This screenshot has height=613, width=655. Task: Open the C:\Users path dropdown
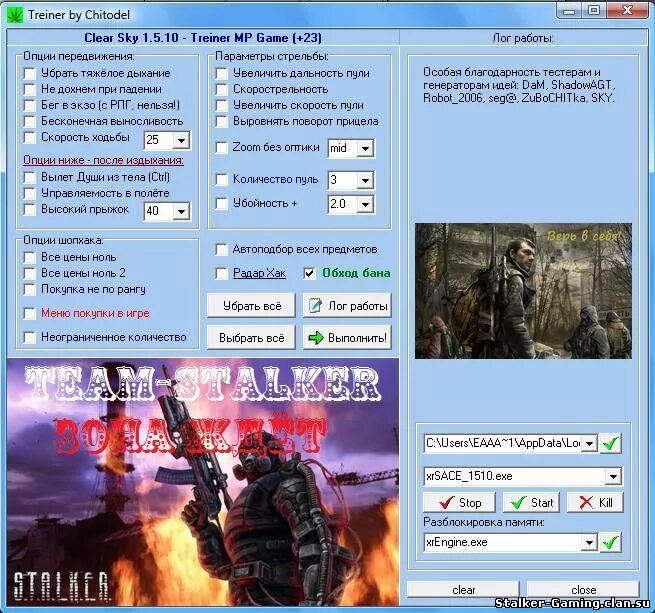(x=589, y=443)
